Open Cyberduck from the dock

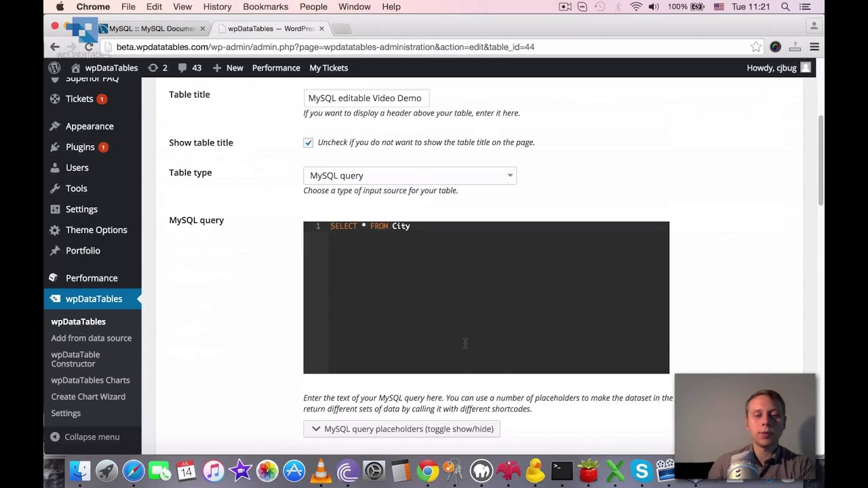(x=535, y=470)
